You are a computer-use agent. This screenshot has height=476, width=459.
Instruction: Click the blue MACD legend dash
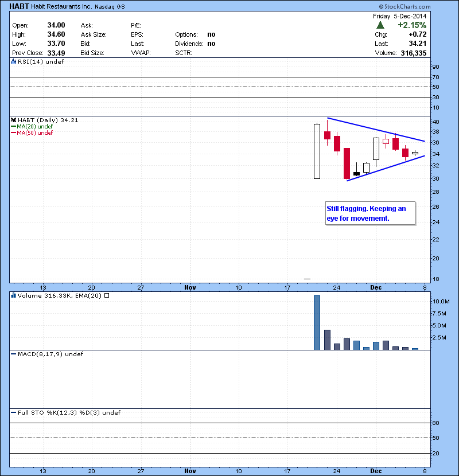(x=13, y=354)
